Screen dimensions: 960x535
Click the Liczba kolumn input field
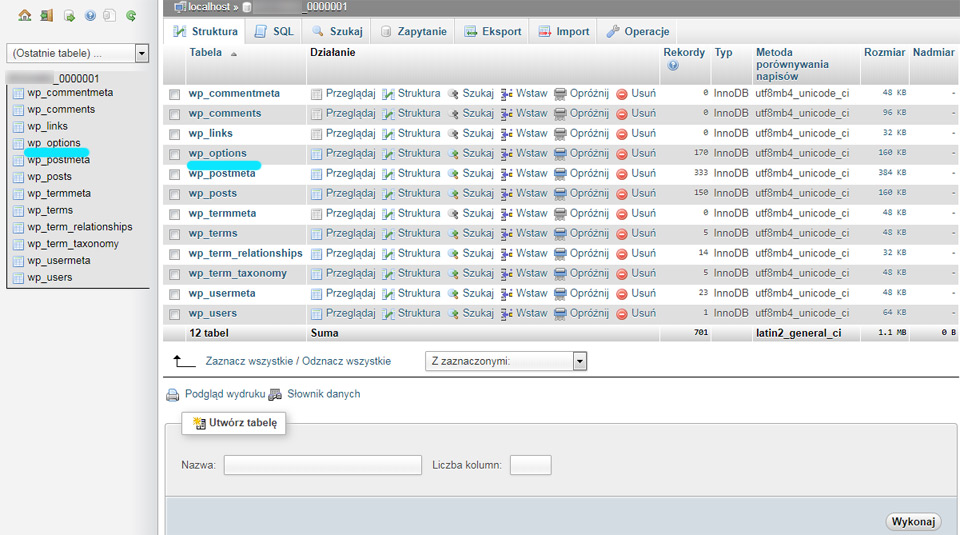coord(531,465)
